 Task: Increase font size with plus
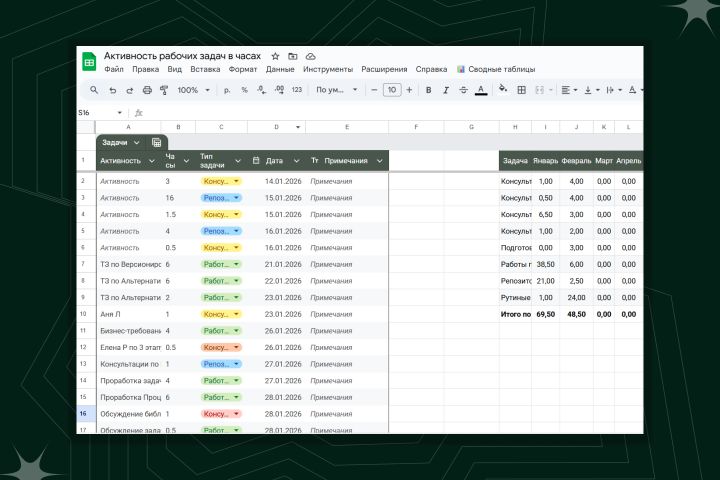coord(409,90)
